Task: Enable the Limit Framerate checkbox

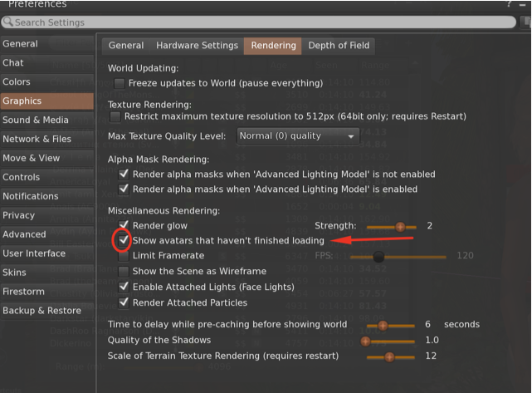Action: pos(124,256)
